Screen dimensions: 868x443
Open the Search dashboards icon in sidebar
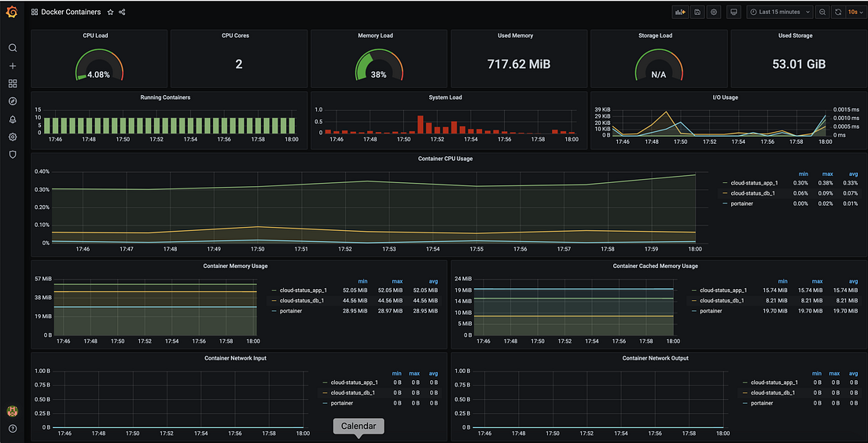click(13, 48)
